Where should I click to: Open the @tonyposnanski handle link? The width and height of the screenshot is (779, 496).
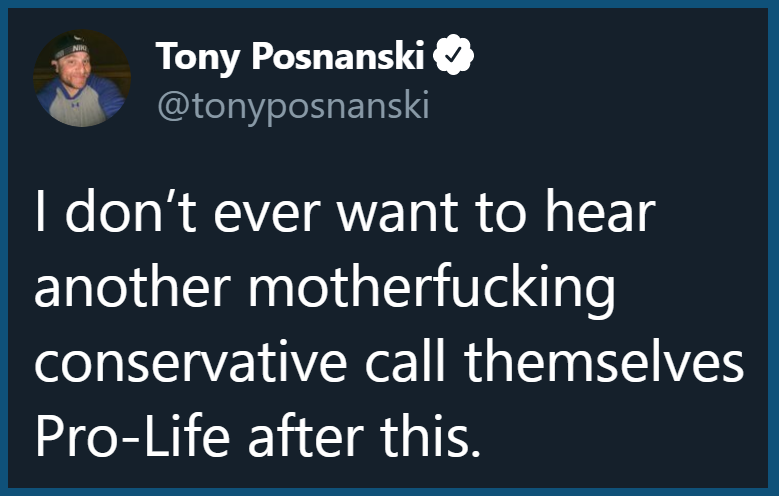pos(293,106)
